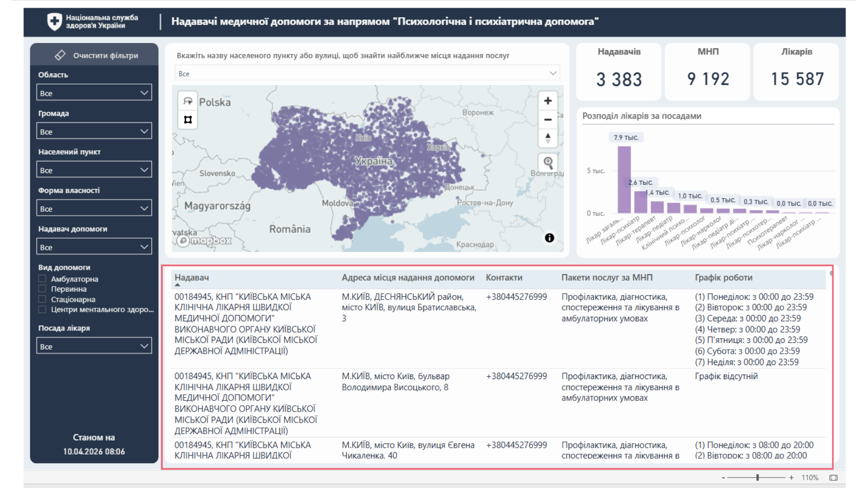The image size is (868, 488).
Task: Click the Контакти column header
Action: point(504,277)
